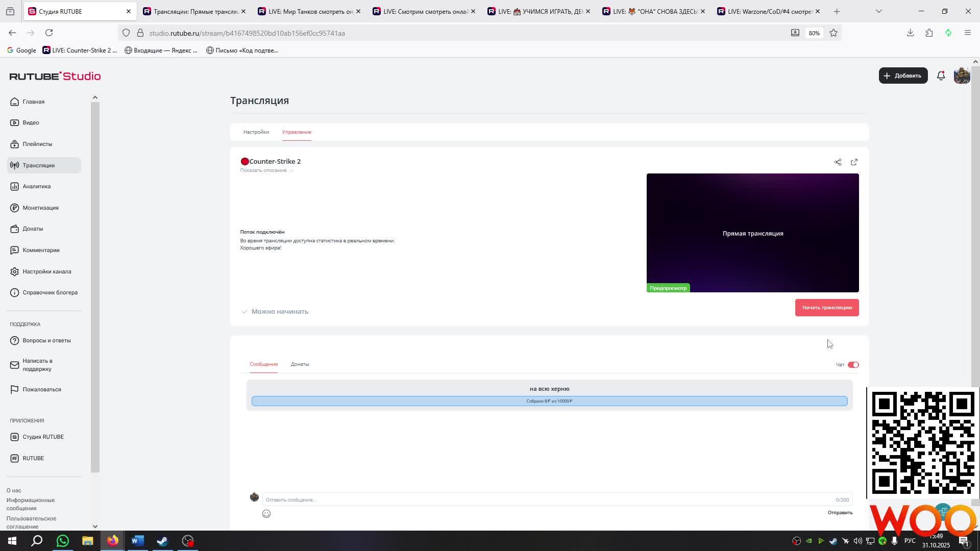This screenshot has height=551, width=980.
Task: Click user avatar in top right
Action: coord(962,76)
